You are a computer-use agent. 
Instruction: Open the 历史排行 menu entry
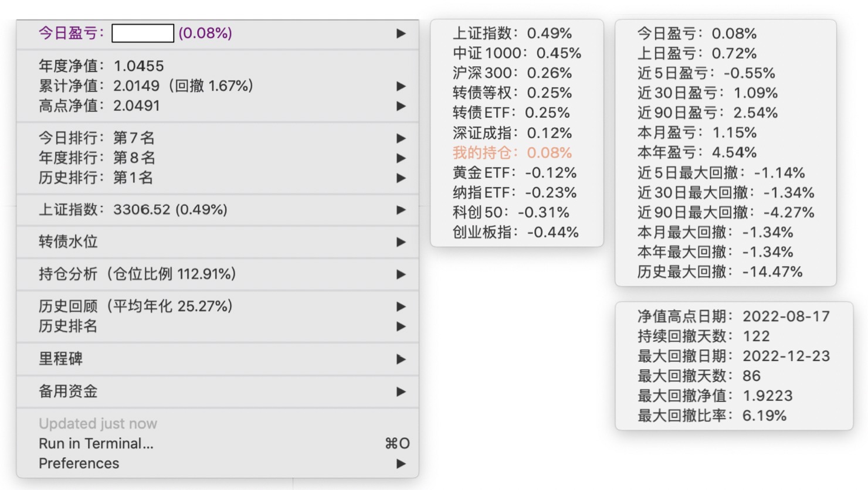pos(96,178)
